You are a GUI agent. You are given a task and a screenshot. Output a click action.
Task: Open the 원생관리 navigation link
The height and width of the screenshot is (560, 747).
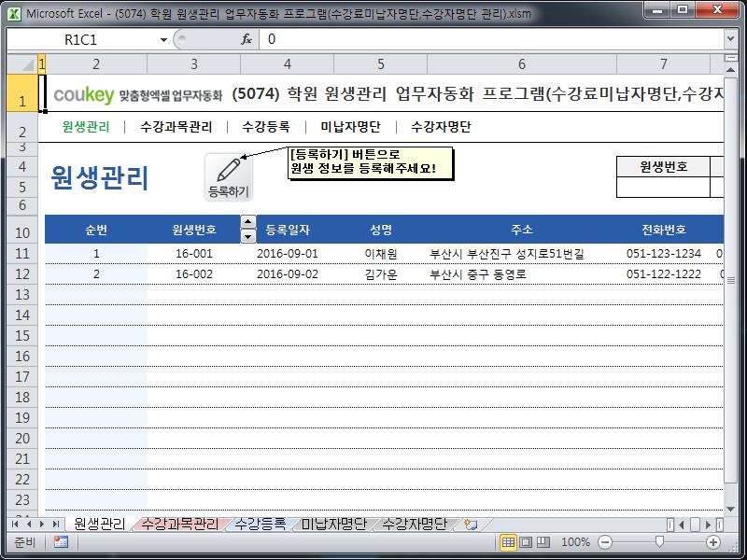click(x=86, y=127)
